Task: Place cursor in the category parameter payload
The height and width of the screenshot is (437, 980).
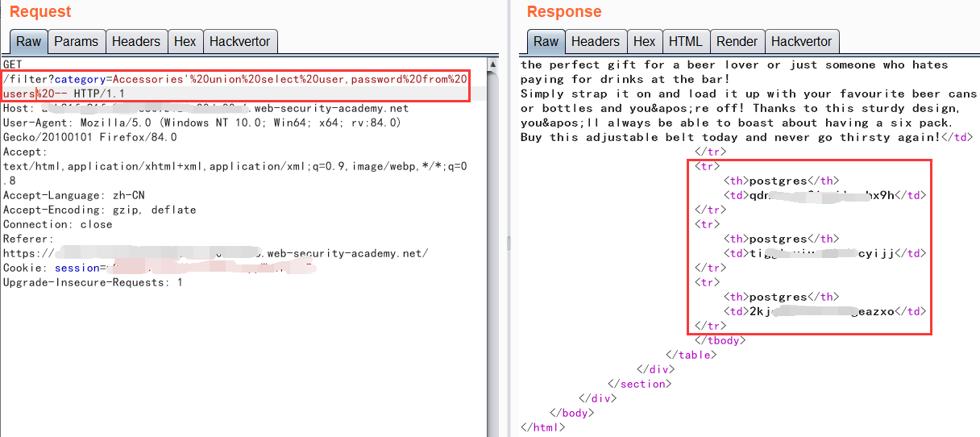Action: click(242, 79)
